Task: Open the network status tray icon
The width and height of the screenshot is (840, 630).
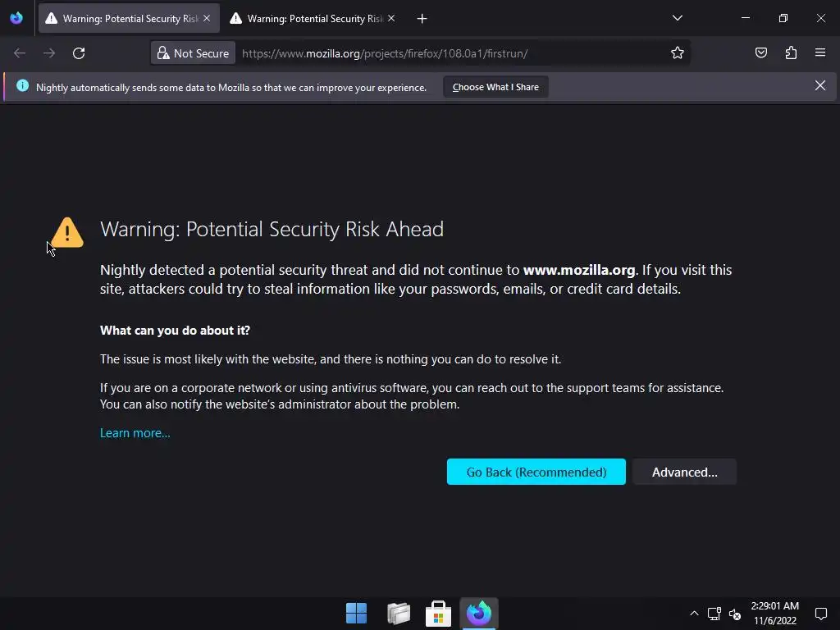Action: (x=714, y=614)
